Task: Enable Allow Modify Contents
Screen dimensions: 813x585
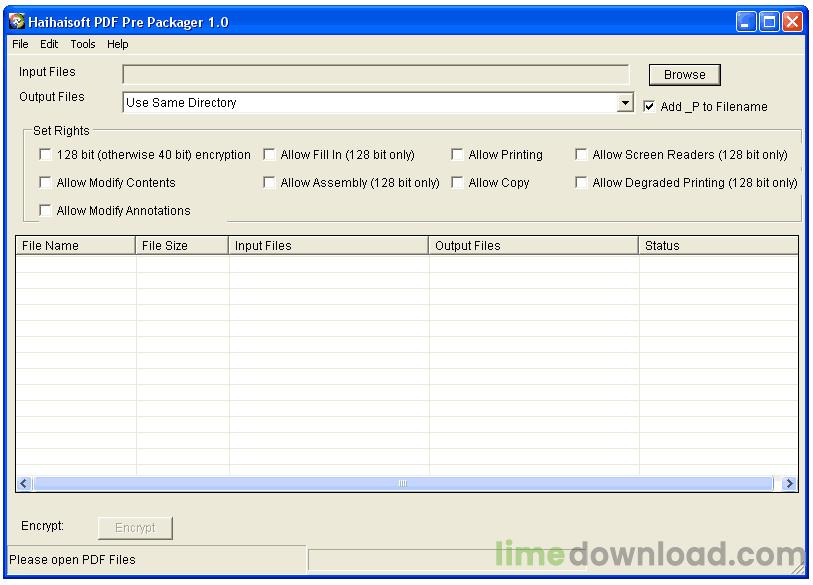Action: 45,183
